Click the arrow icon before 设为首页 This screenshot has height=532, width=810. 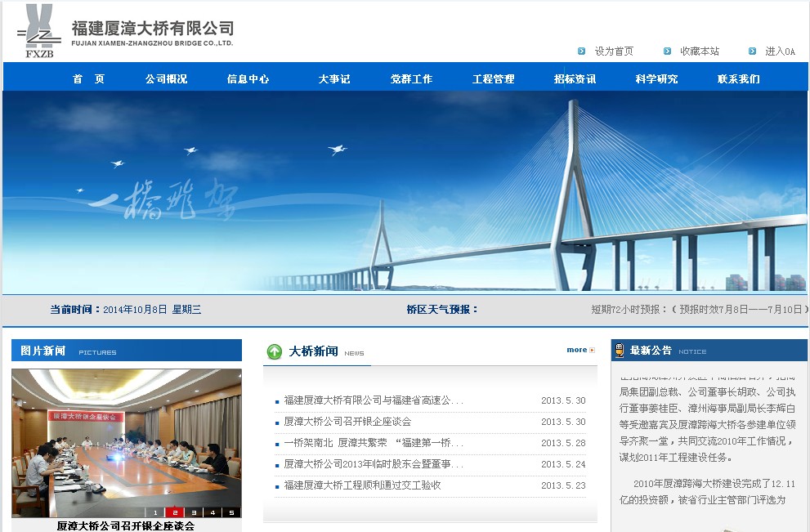(581, 51)
